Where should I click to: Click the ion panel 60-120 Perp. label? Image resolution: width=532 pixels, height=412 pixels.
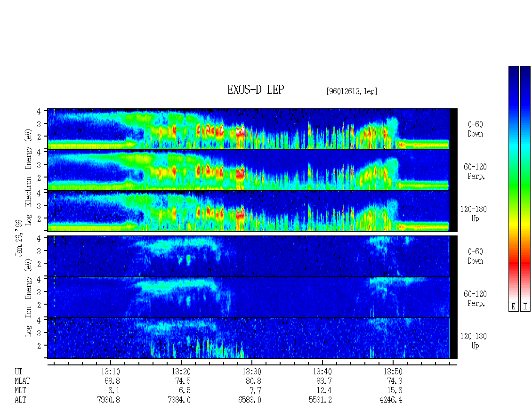[x=475, y=299]
